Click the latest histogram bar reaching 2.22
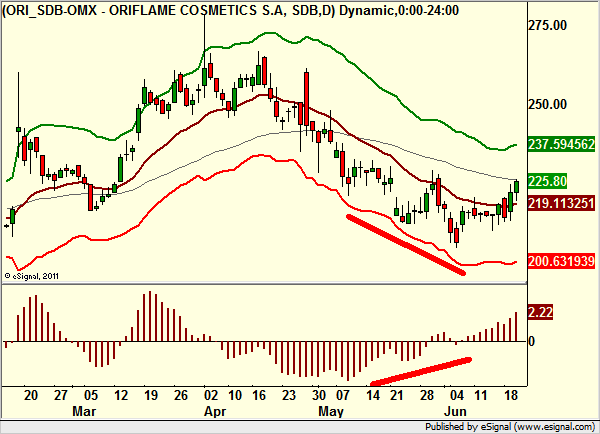 (x=516, y=327)
